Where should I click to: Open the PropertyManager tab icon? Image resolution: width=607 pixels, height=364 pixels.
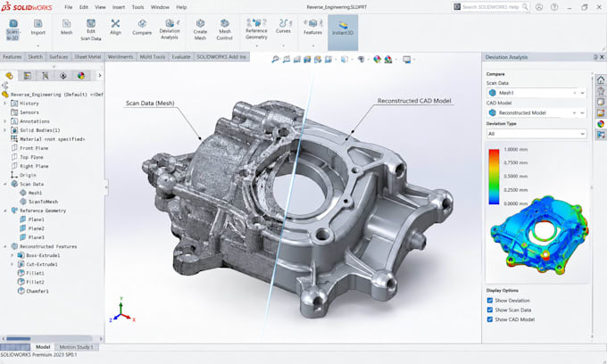coord(27,76)
